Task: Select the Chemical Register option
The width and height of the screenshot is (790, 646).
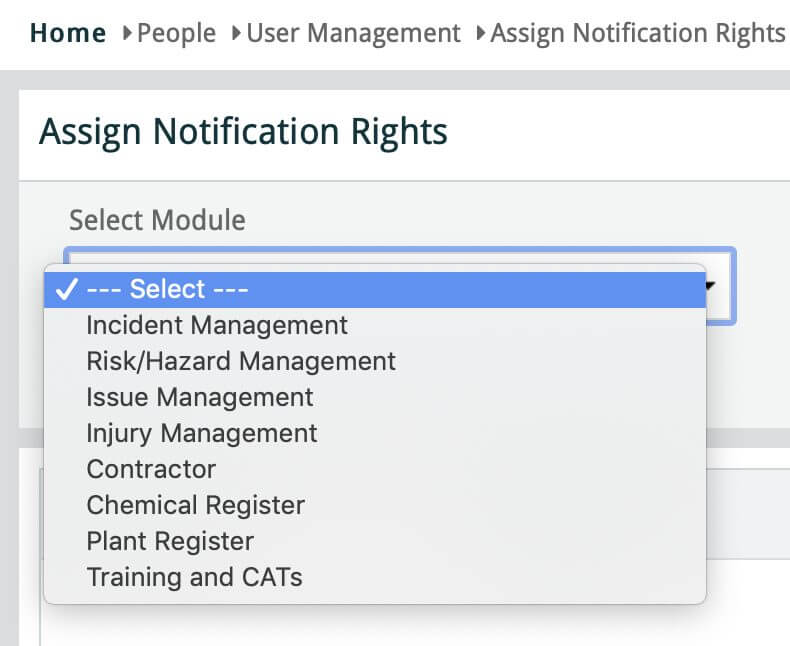Action: [196, 505]
